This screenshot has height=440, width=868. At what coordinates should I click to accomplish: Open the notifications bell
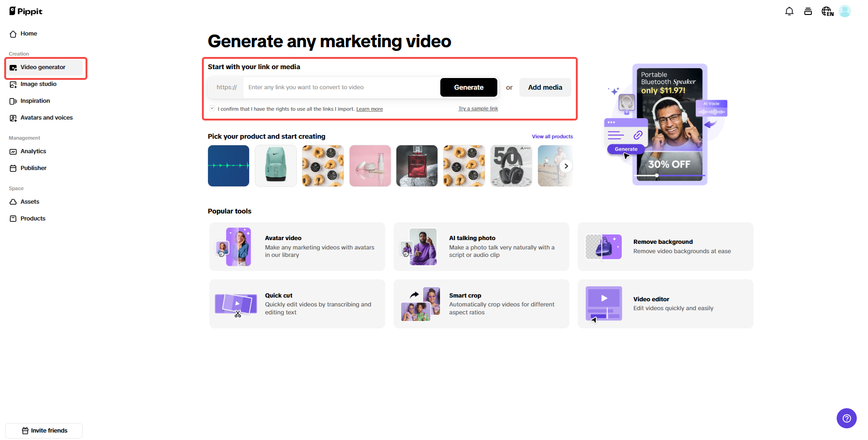click(789, 11)
